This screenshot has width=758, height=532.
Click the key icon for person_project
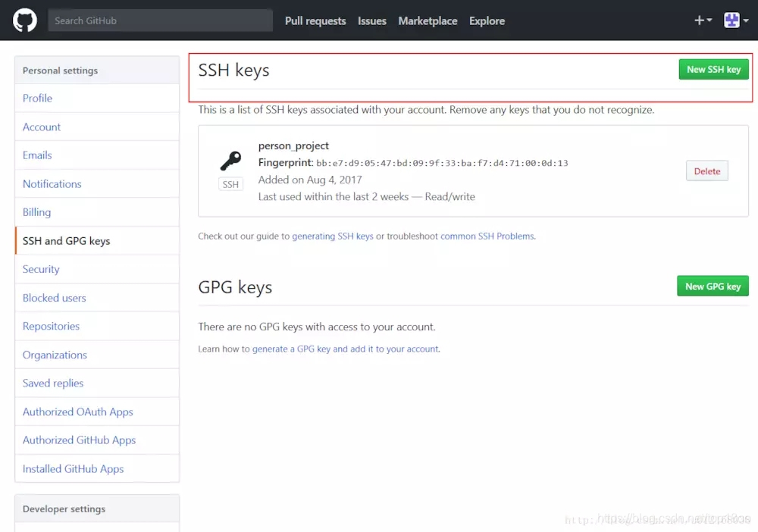pos(230,161)
